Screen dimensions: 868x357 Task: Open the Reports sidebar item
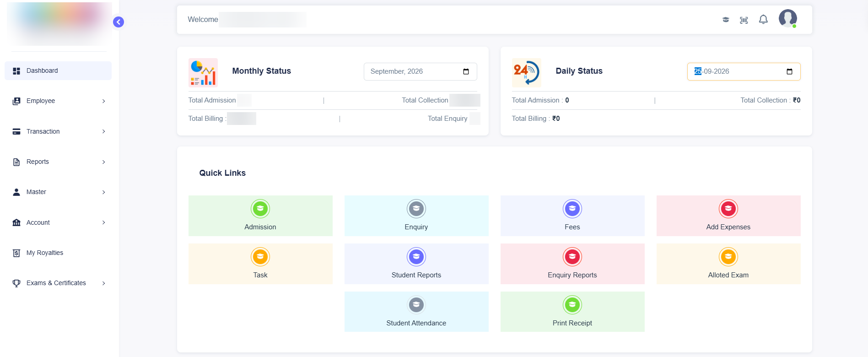(58, 162)
